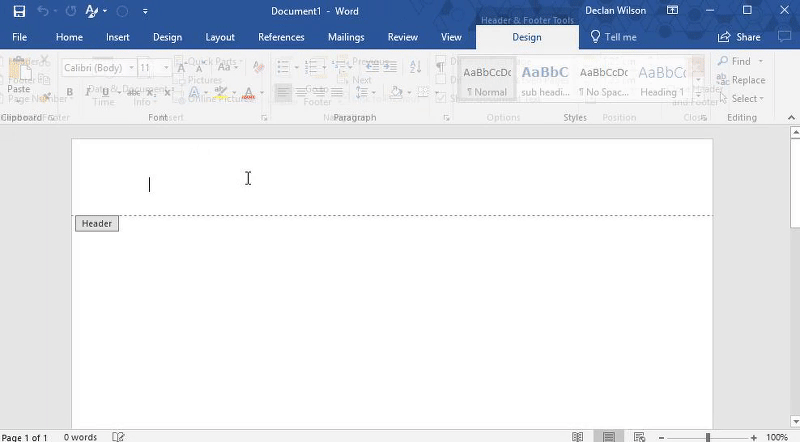Click the zoom out minus icon

tap(661, 437)
